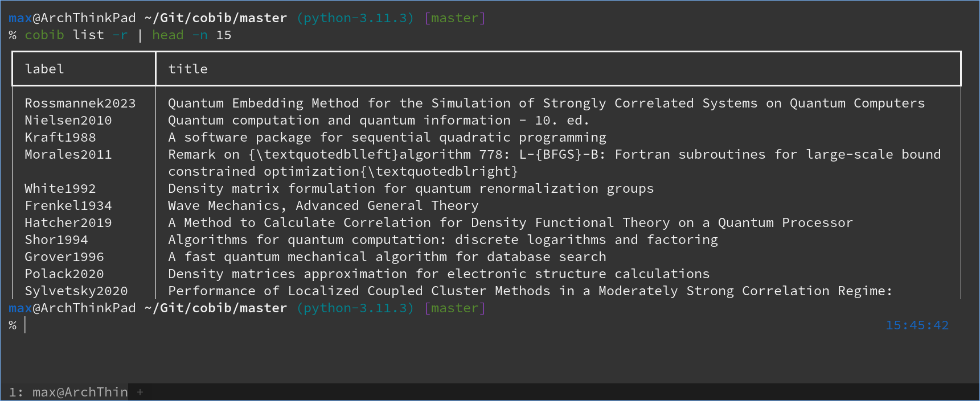The image size is (980, 401).
Task: Click the Polack2020 label
Action: pos(64,274)
